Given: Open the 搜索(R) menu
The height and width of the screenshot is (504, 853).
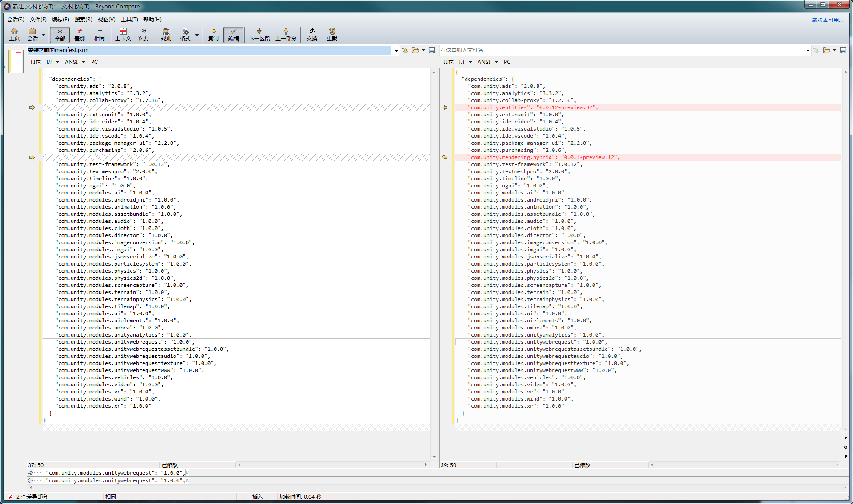Looking at the screenshot, I should [83, 19].
